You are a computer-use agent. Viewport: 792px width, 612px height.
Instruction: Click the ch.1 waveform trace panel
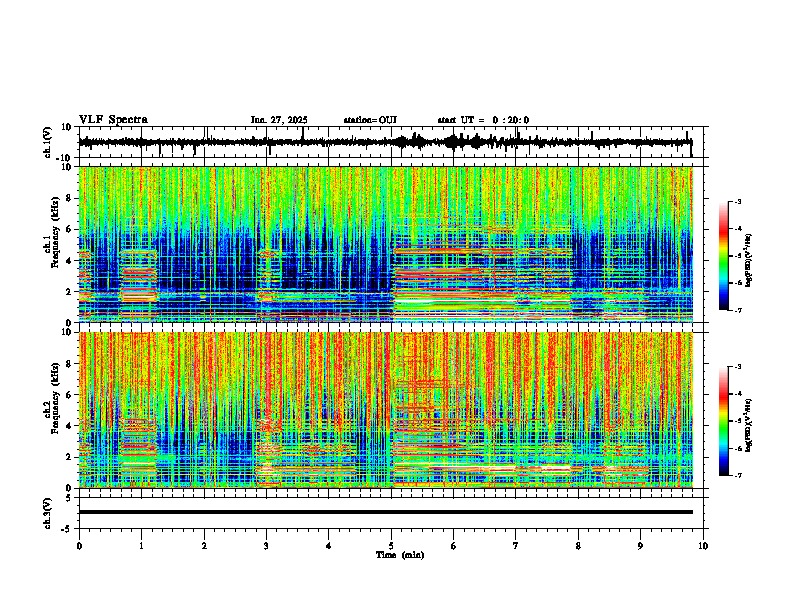393,142
